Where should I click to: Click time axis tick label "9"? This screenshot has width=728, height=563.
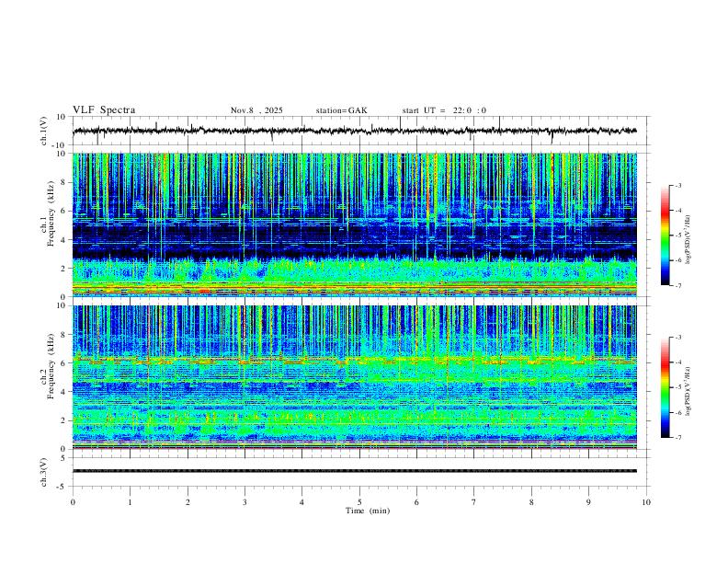588,502
